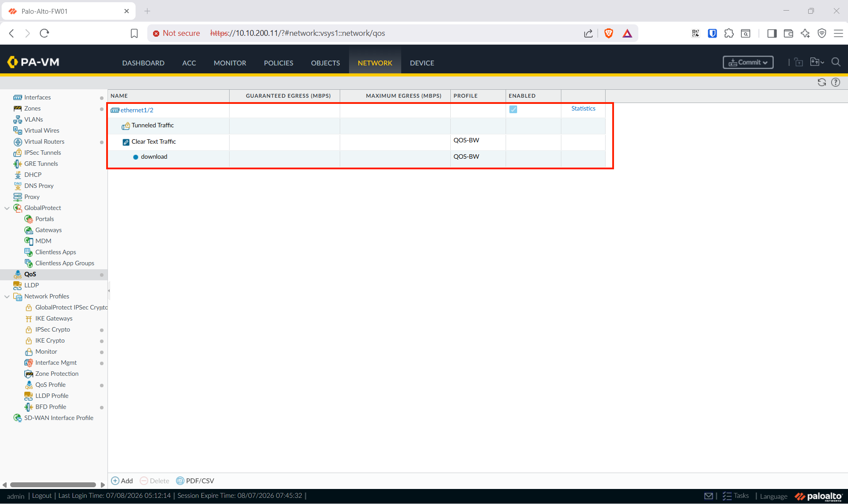The image size is (848, 504).
Task: Refresh the QoS table view
Action: tap(822, 82)
